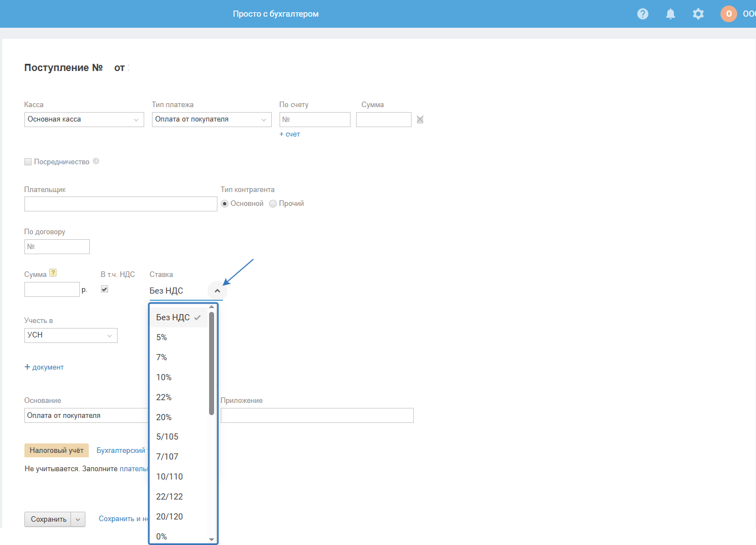Focus the По договору number field
Screen dimensions: 756x545
[57, 247]
